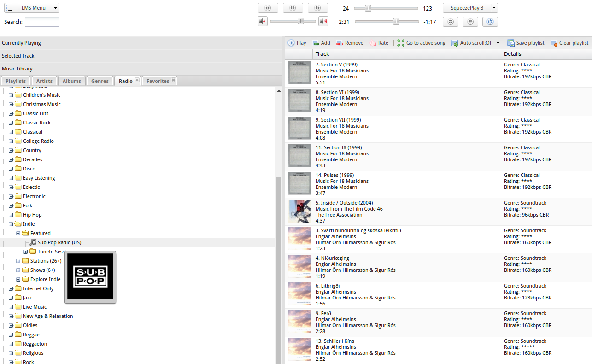Open the Auto scroll dropdown arrow

pos(498,43)
